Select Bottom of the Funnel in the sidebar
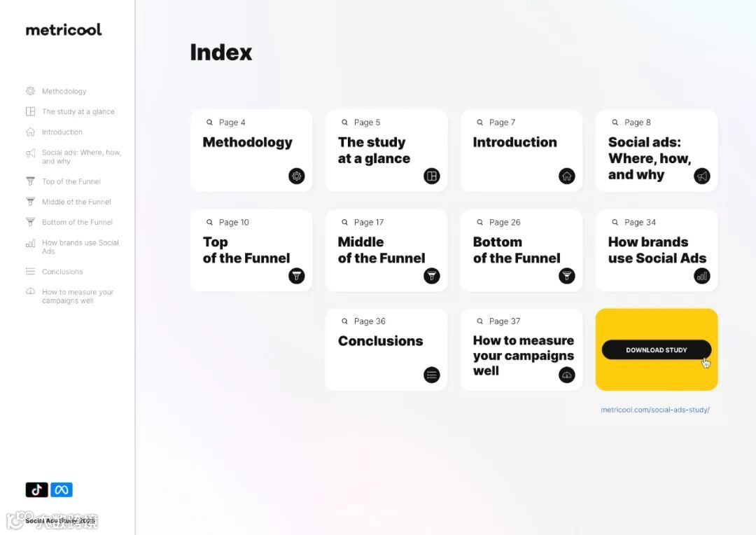Screen dimensions: 756x535 [x=77, y=222]
